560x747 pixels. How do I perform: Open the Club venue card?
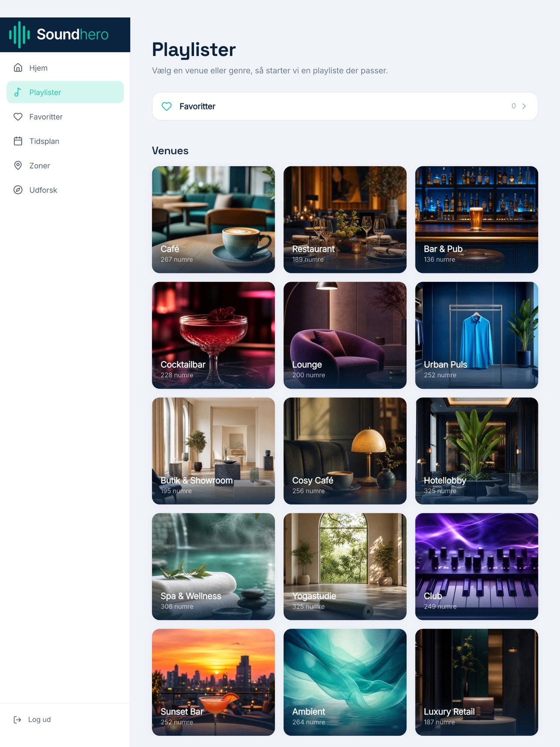(477, 566)
